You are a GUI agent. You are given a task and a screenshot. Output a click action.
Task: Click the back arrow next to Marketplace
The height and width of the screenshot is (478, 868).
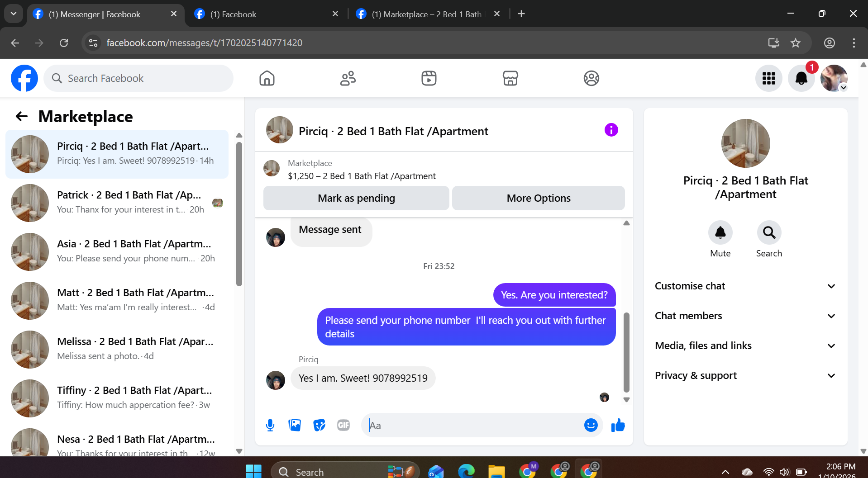point(22,117)
